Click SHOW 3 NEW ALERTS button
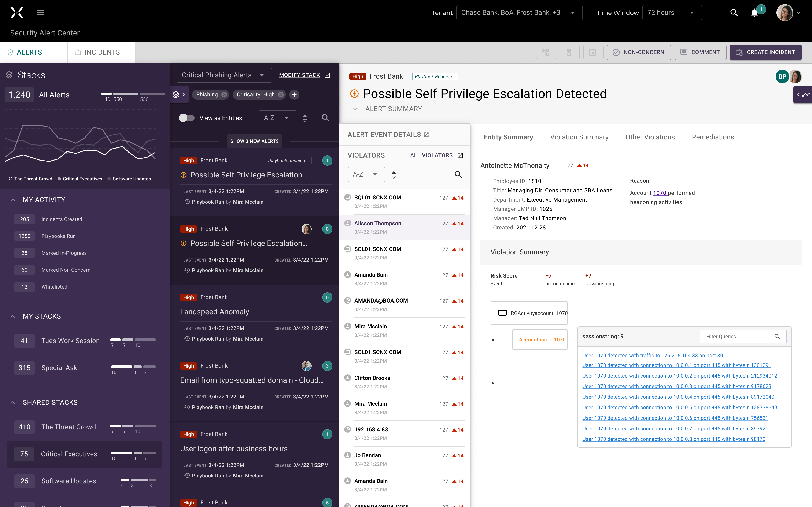Screen dimensions: 812x507 (254, 141)
